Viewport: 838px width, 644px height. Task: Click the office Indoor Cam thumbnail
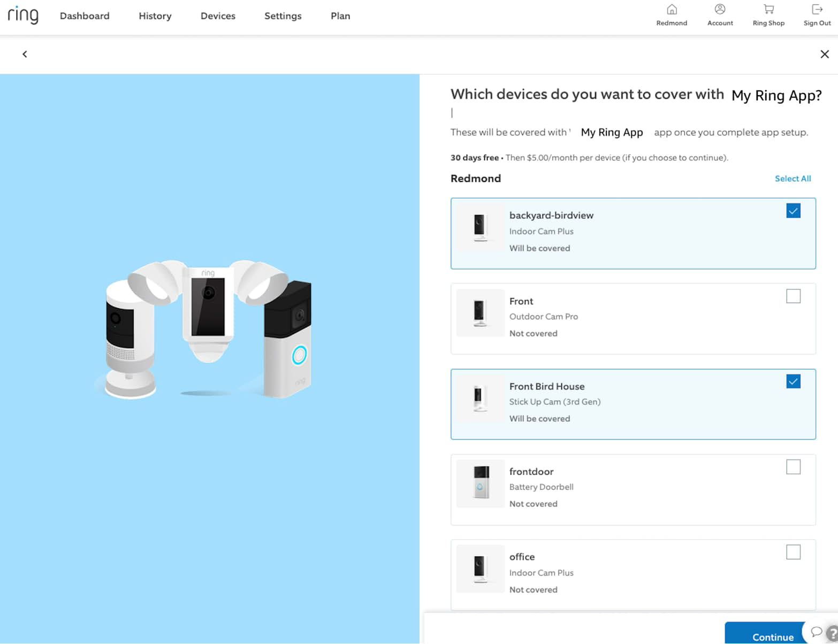click(x=481, y=569)
